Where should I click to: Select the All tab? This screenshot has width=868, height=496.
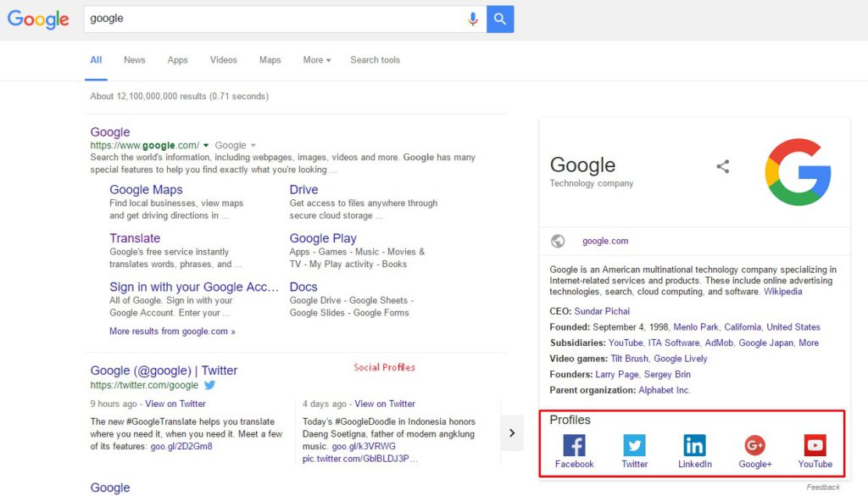[96, 60]
